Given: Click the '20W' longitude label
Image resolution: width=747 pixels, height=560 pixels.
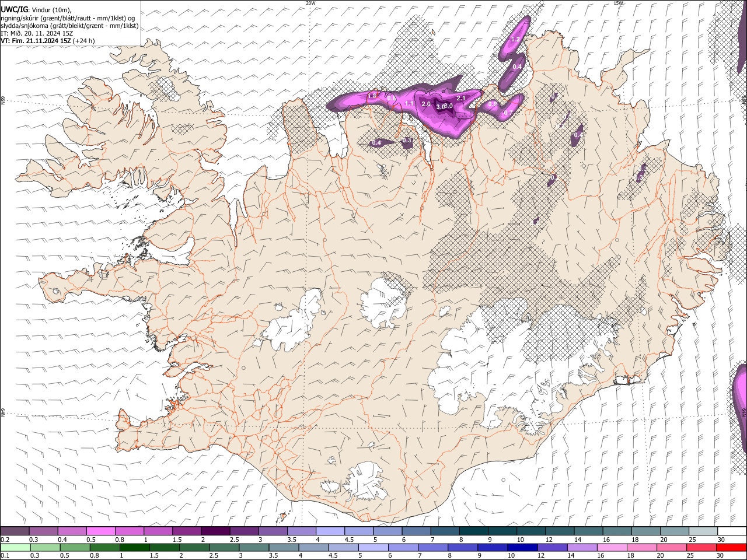Looking at the screenshot, I should [x=310, y=3].
